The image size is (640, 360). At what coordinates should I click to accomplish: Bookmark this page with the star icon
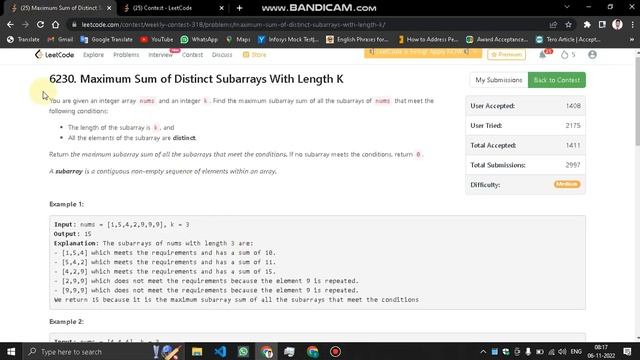tap(568, 25)
